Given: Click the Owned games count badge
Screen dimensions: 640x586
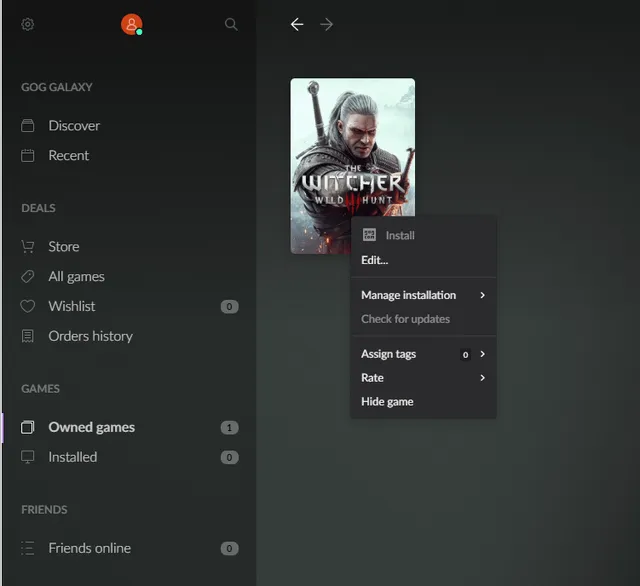Looking at the screenshot, I should pyautogui.click(x=229, y=428).
